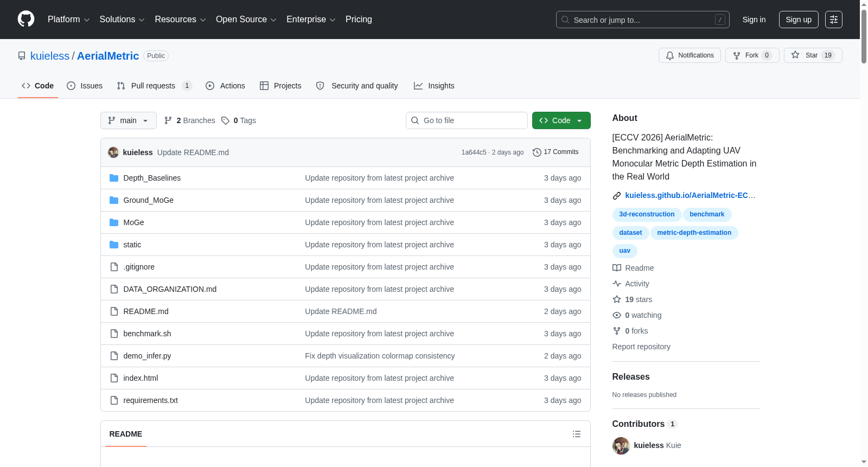Expand the Platform menu
This screenshot has height=467, width=868.
click(x=68, y=20)
